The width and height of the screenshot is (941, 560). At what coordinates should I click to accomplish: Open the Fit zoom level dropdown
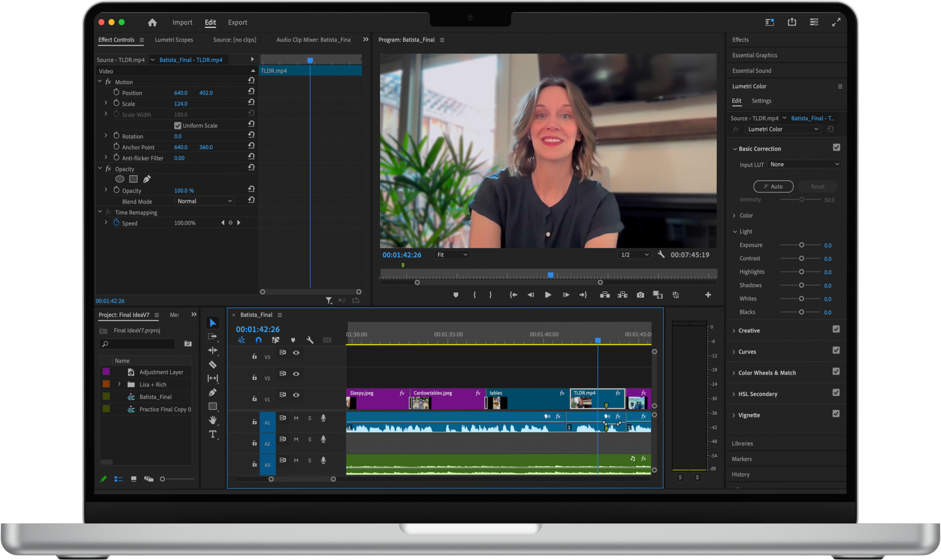[x=452, y=255]
